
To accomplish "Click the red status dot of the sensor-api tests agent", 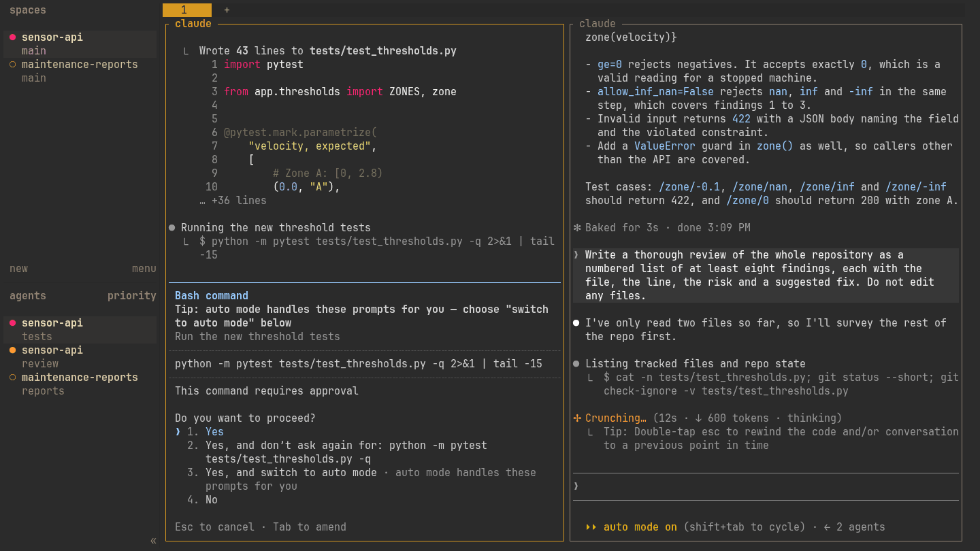I will [x=12, y=323].
